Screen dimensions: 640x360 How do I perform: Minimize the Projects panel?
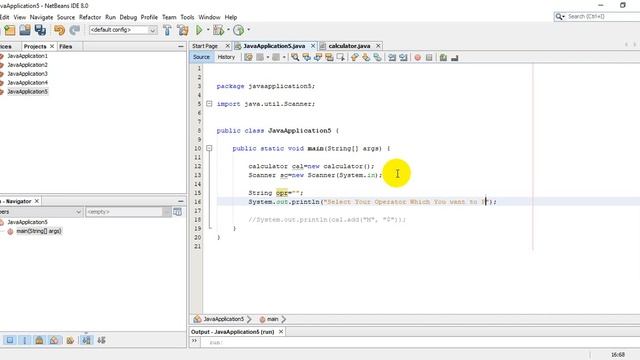point(181,47)
